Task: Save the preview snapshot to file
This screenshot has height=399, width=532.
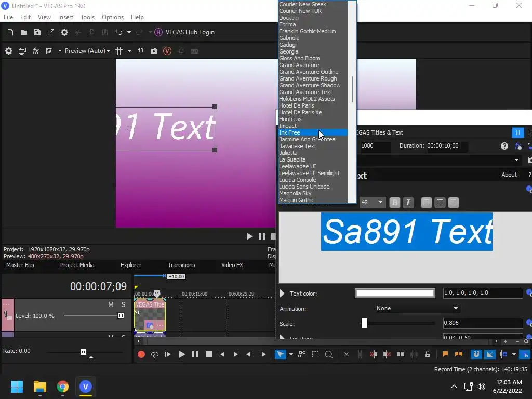Action: tap(154, 51)
